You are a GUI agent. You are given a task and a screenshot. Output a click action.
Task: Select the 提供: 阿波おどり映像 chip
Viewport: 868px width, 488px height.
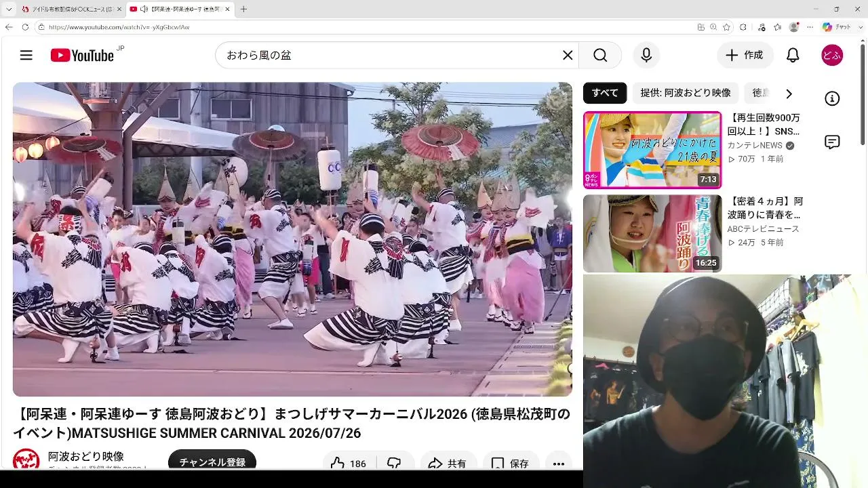pyautogui.click(x=686, y=93)
